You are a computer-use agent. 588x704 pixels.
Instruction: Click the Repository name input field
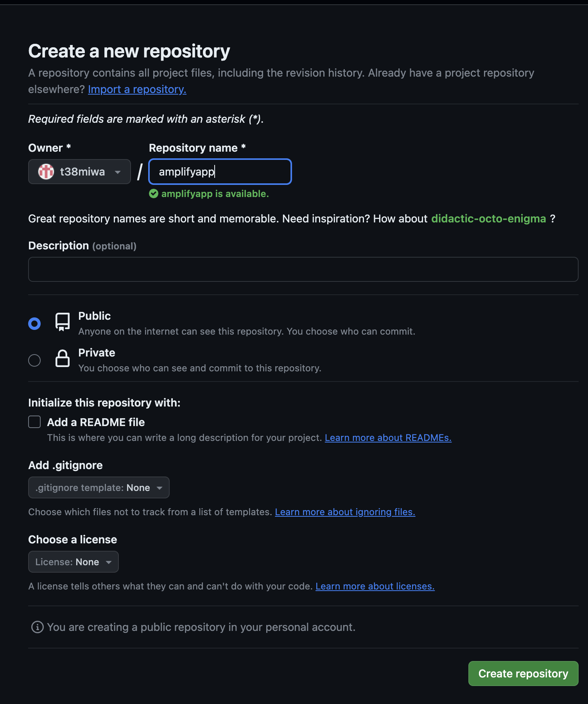[220, 171]
